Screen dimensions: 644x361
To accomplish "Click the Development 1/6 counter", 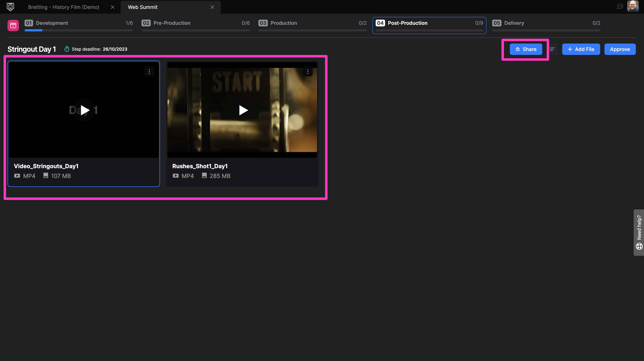I will tap(129, 23).
